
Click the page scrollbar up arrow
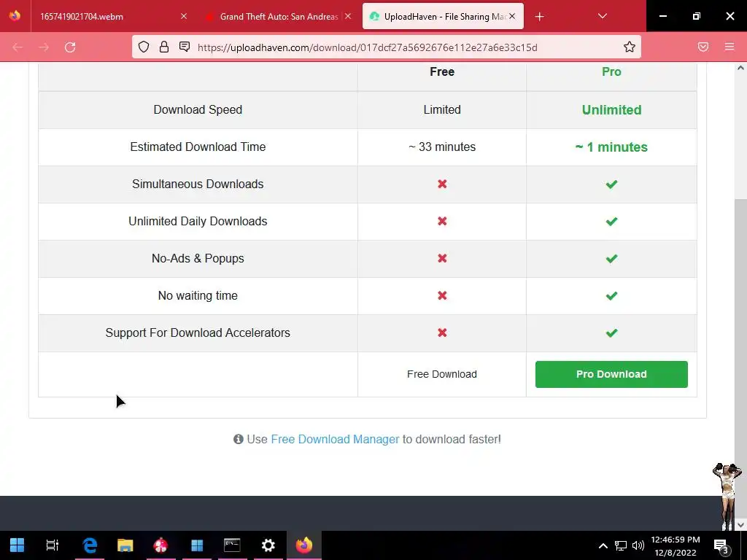[x=740, y=68]
